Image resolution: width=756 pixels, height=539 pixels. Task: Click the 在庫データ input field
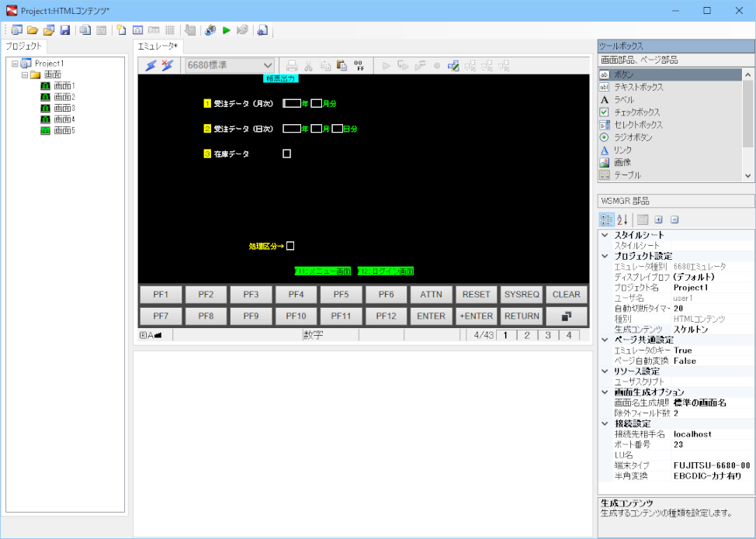pos(286,154)
